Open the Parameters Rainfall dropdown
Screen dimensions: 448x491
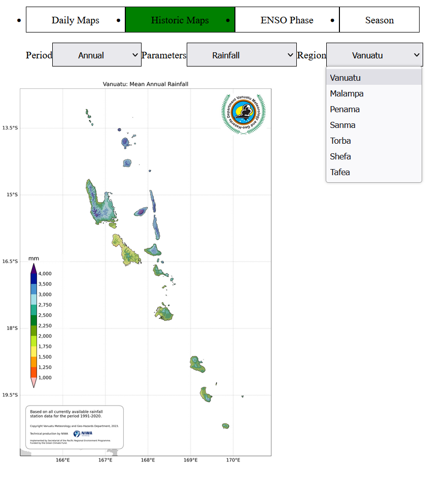click(241, 55)
